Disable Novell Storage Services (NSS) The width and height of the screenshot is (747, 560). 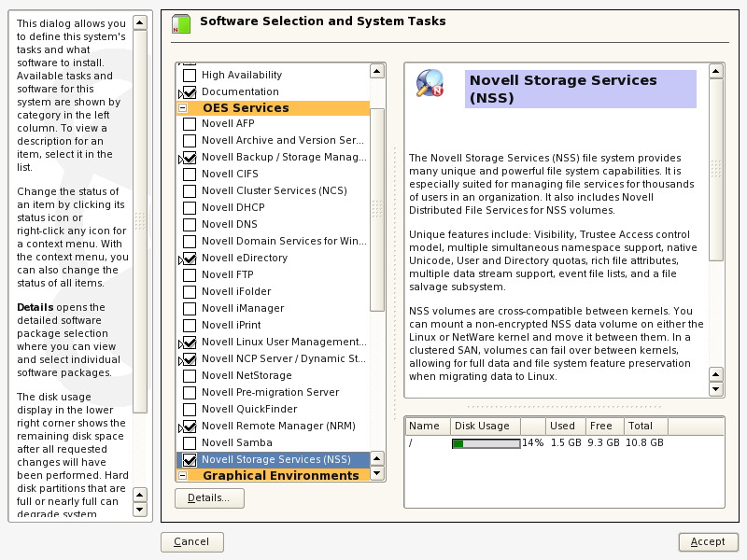click(x=190, y=459)
